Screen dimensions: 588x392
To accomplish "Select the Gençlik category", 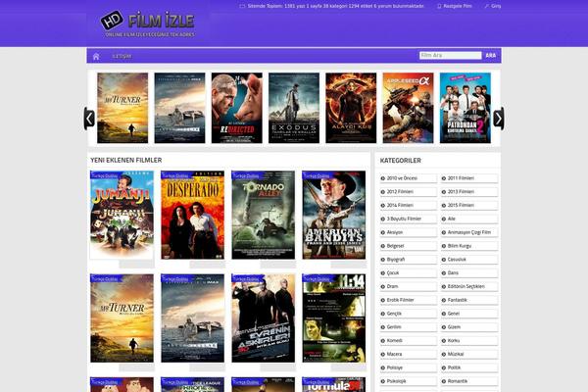I will click(x=409, y=314).
